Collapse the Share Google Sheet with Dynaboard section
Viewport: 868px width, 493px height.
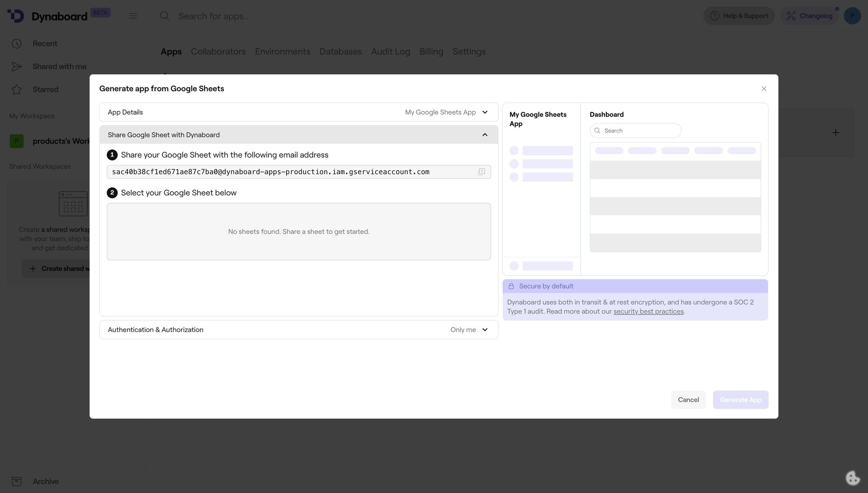(485, 134)
